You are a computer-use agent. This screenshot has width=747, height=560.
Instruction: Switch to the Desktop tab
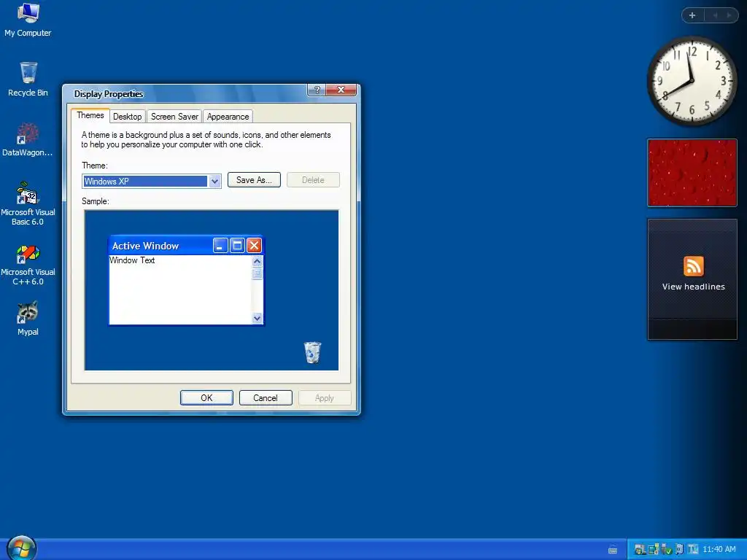(x=127, y=117)
